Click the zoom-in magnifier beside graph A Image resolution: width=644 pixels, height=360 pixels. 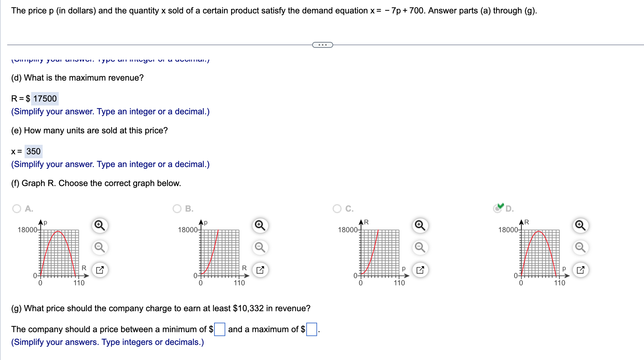point(99,225)
